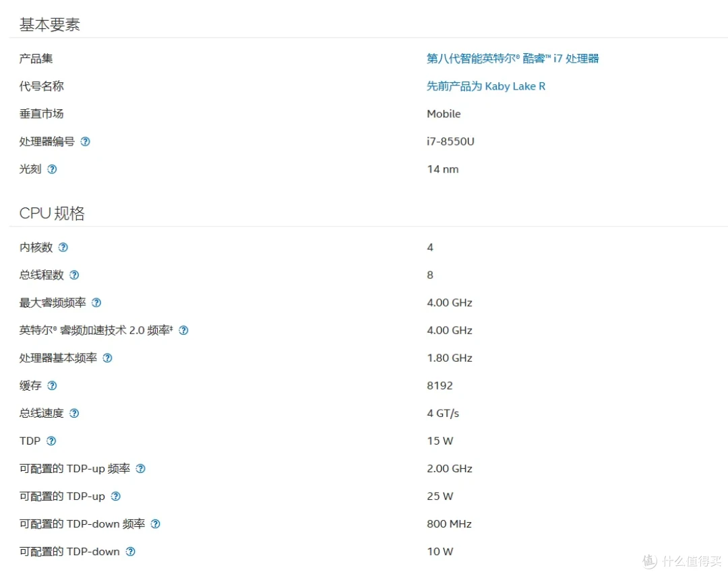Select the 10 W TDP-down value
This screenshot has width=728, height=576.
pyautogui.click(x=439, y=552)
